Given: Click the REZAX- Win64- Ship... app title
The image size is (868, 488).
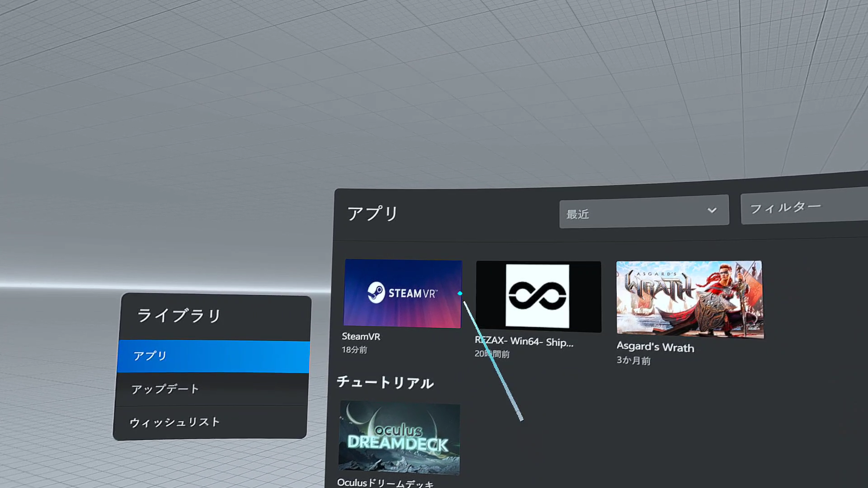Looking at the screenshot, I should click(x=524, y=342).
